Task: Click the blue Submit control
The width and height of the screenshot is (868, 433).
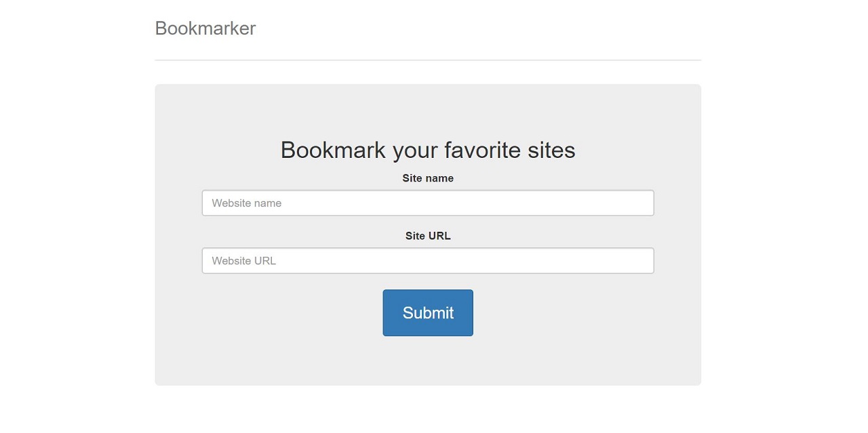Action: pyautogui.click(x=428, y=312)
